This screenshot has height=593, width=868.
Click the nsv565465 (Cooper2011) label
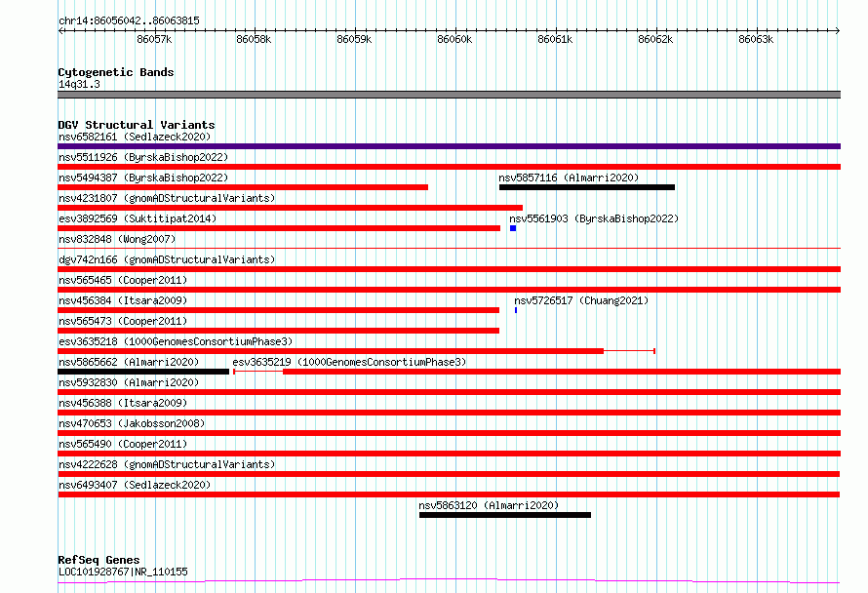(x=123, y=280)
